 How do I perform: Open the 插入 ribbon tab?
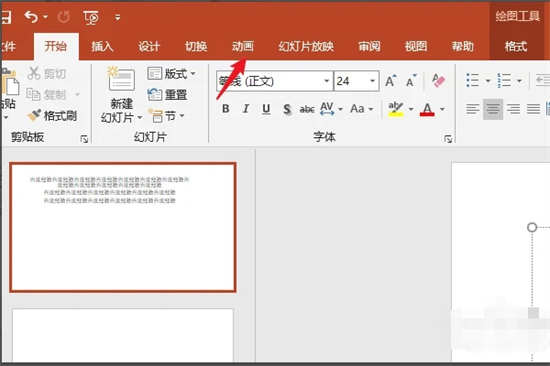pos(102,46)
